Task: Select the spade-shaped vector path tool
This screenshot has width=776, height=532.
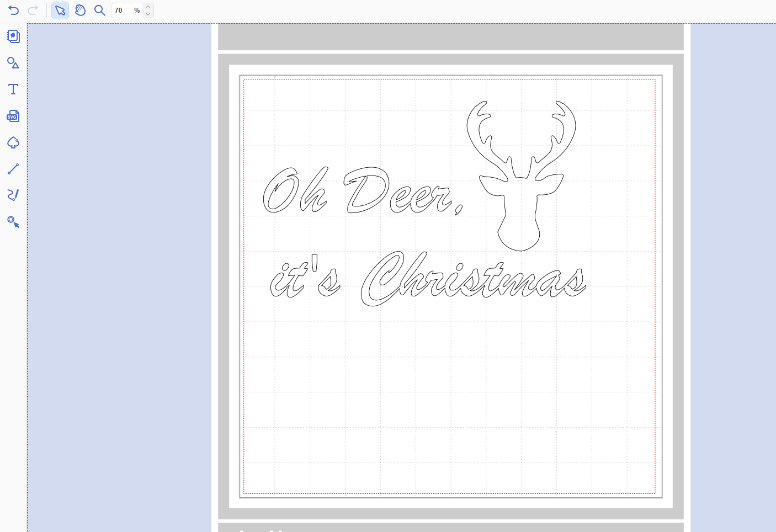Action: pos(13,142)
